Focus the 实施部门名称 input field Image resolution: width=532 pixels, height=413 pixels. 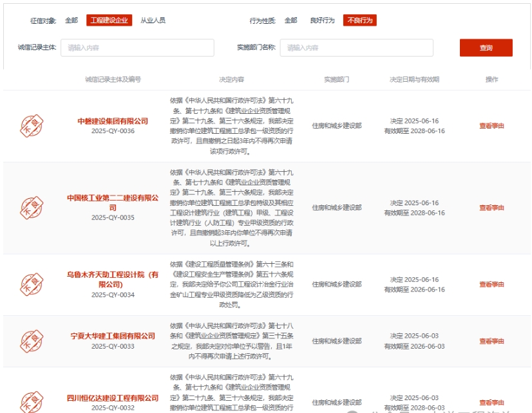click(x=357, y=48)
